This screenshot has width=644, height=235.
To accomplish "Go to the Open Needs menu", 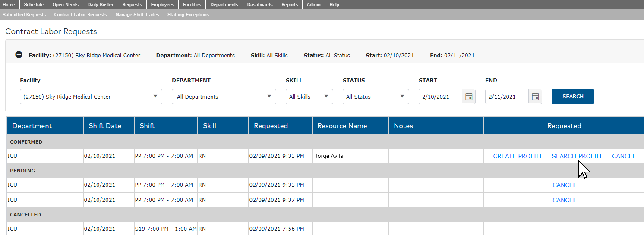I will point(66,5).
